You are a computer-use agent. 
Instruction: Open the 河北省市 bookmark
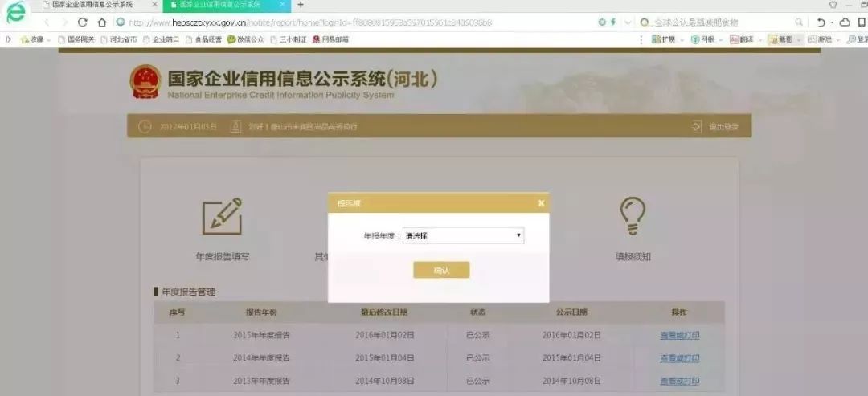(x=118, y=40)
